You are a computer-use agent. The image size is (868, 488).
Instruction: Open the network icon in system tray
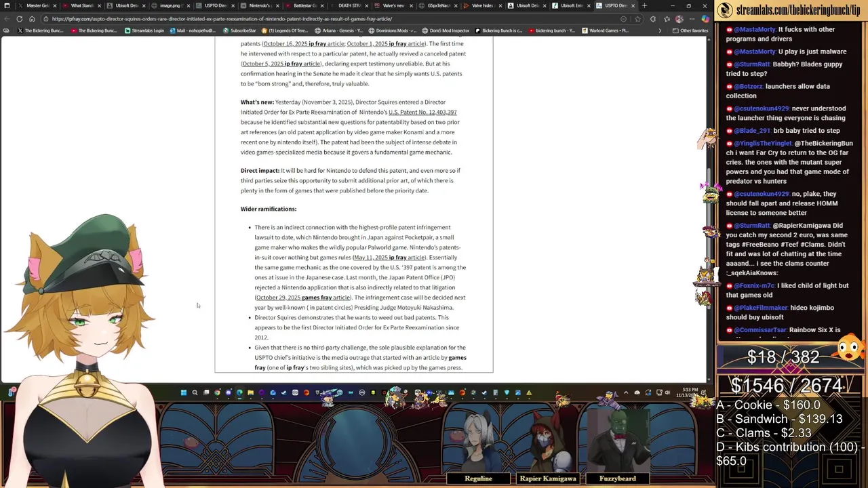[x=659, y=392]
